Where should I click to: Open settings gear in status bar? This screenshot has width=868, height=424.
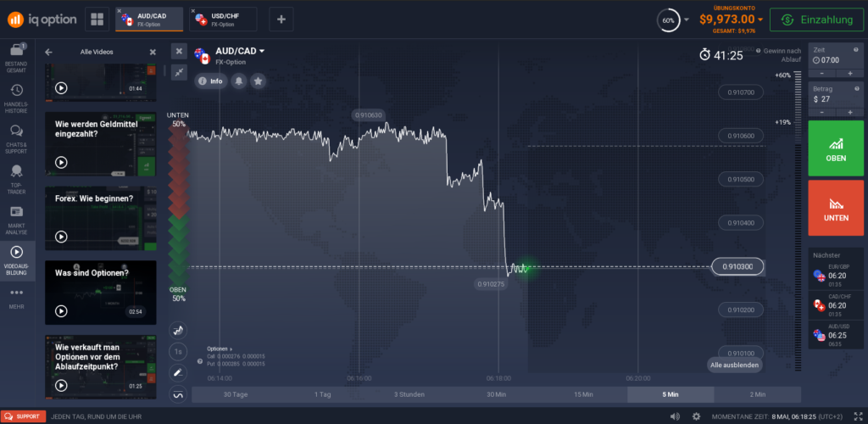click(x=696, y=416)
